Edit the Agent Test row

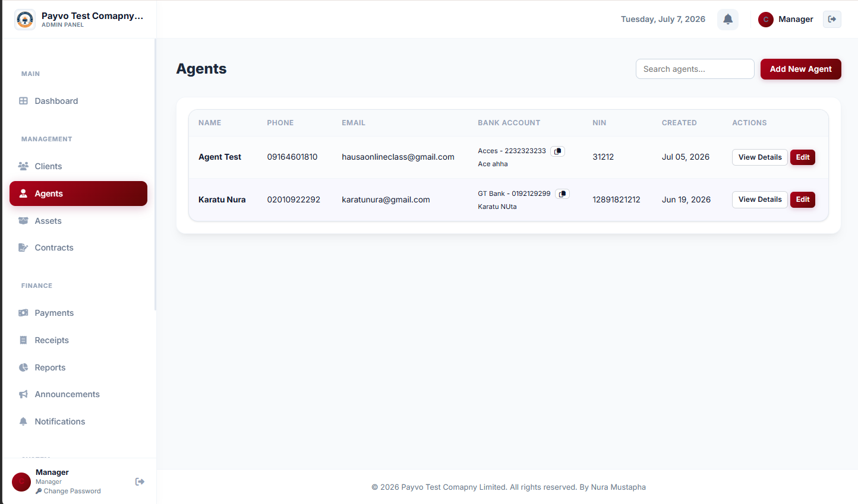803,157
